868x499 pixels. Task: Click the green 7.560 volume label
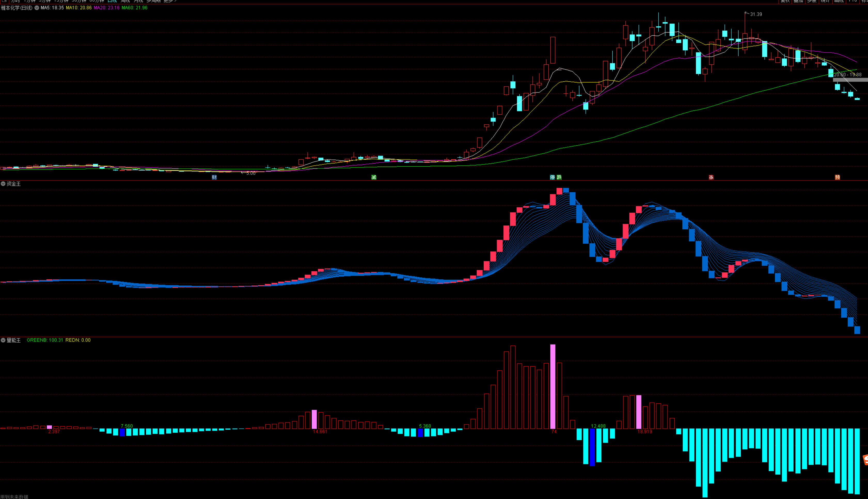coord(127,426)
